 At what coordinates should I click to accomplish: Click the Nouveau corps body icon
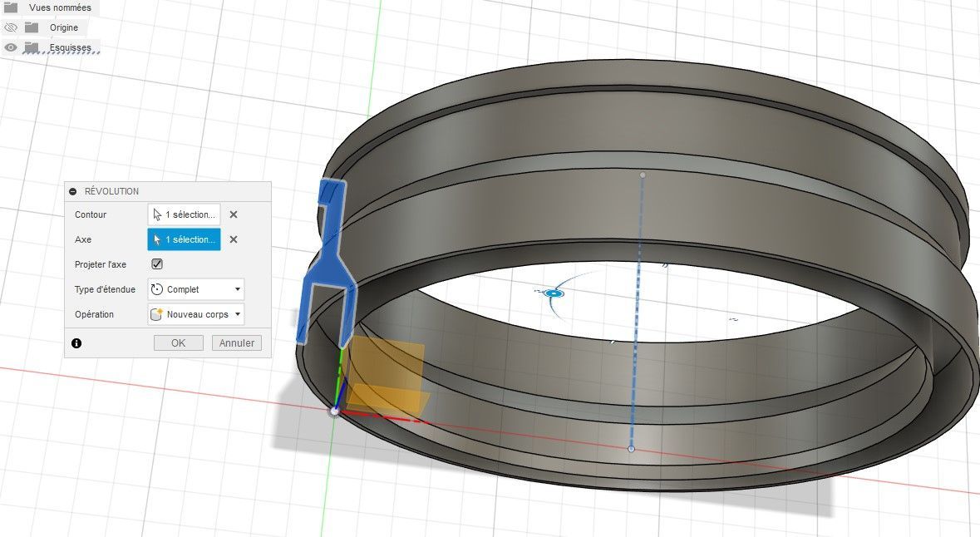pos(157,314)
